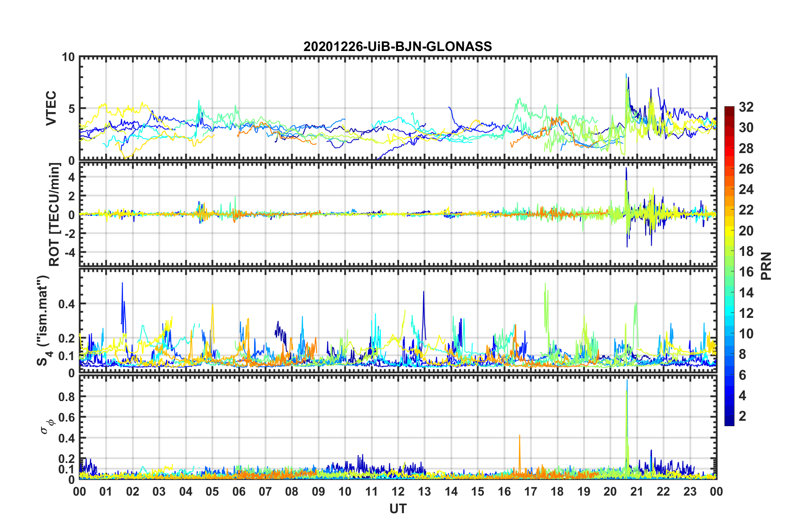The image size is (796, 532).
Task: Click the PRN colorbar label
Action: point(766,266)
